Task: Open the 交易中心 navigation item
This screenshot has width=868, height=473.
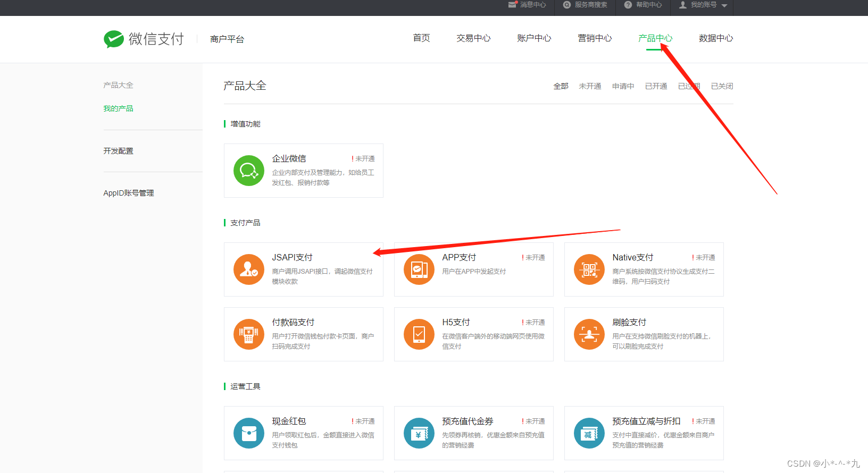Action: 473,38
